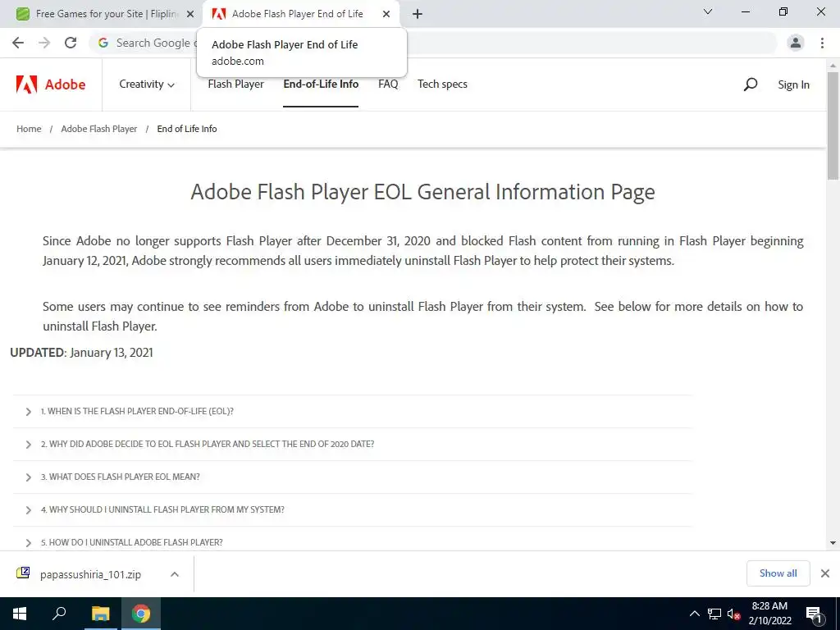The height and width of the screenshot is (630, 840).
Task: Go back with the browser back arrow
Action: click(18, 43)
